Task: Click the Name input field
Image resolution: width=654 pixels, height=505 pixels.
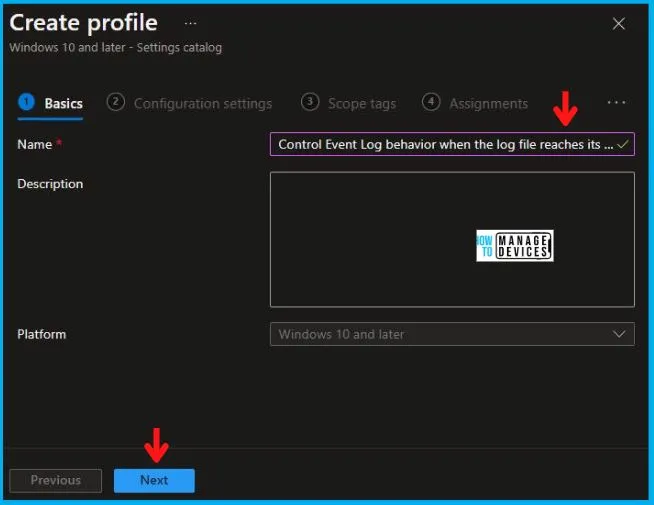Action: (452, 144)
